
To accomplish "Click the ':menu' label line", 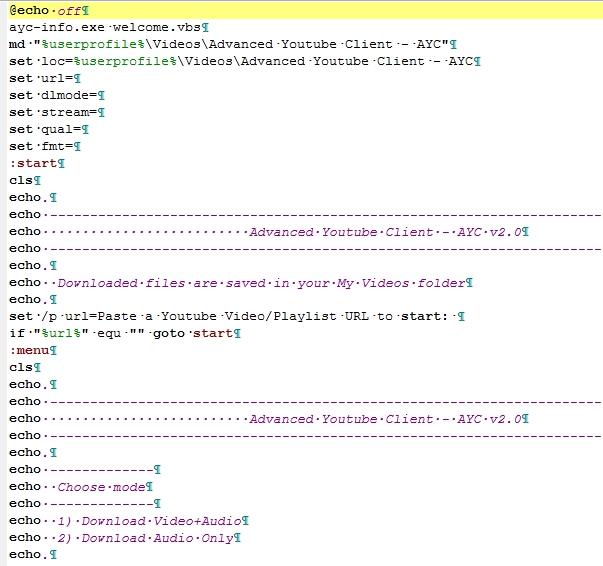I will [x=33, y=350].
